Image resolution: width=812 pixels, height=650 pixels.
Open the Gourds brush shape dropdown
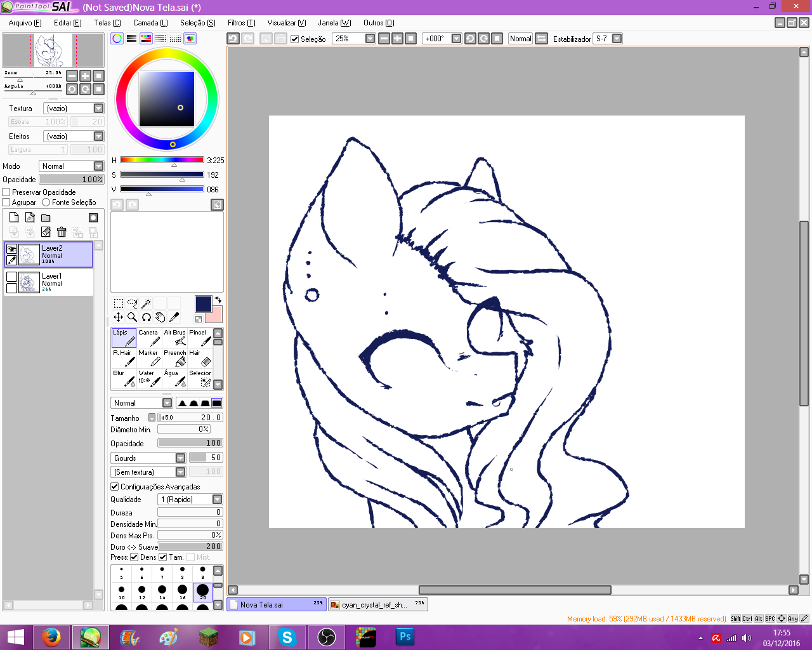(x=148, y=458)
